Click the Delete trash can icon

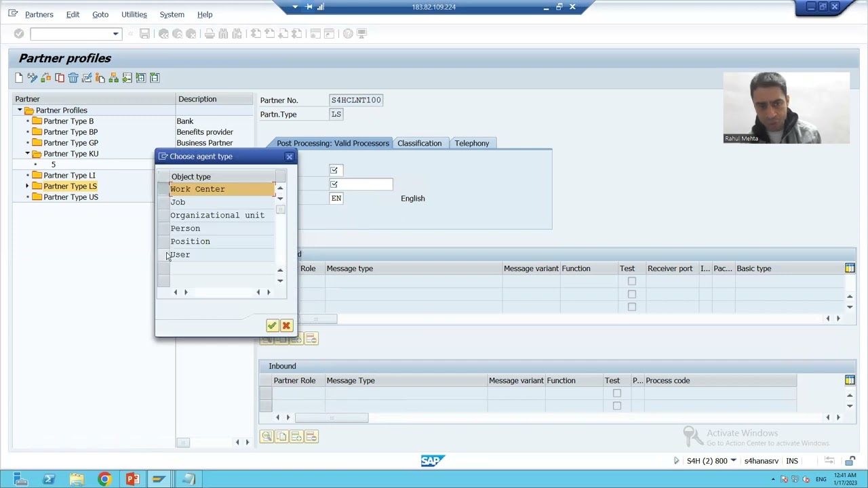tap(73, 78)
